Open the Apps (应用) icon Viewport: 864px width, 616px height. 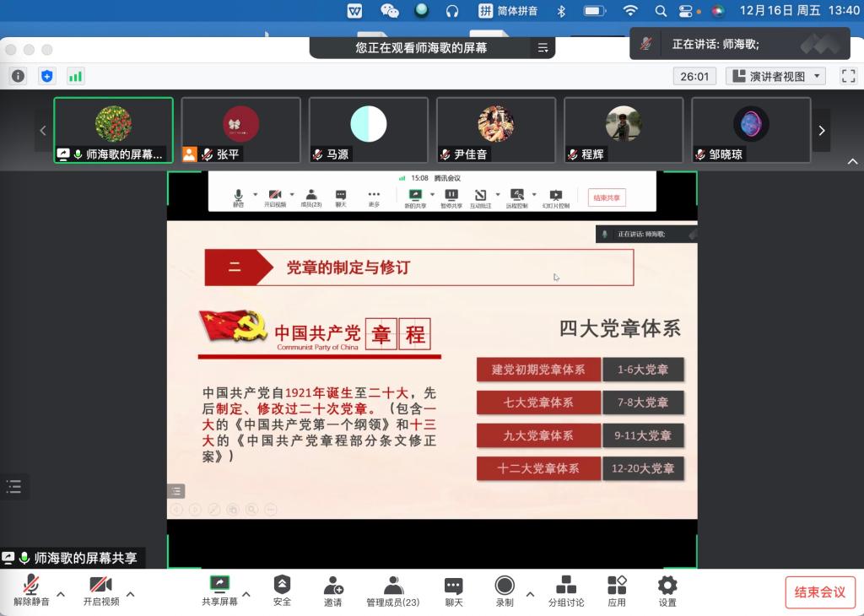[617, 590]
